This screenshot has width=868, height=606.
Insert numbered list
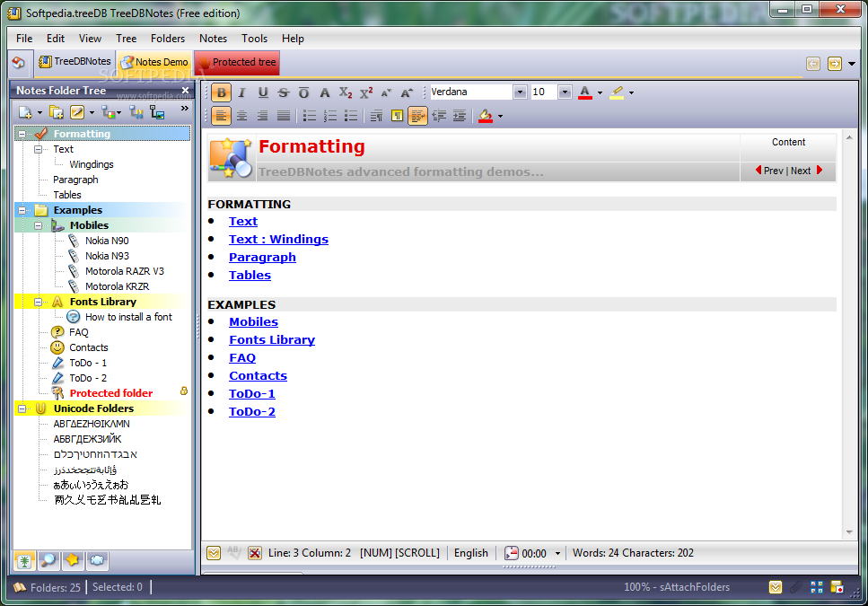(330, 116)
